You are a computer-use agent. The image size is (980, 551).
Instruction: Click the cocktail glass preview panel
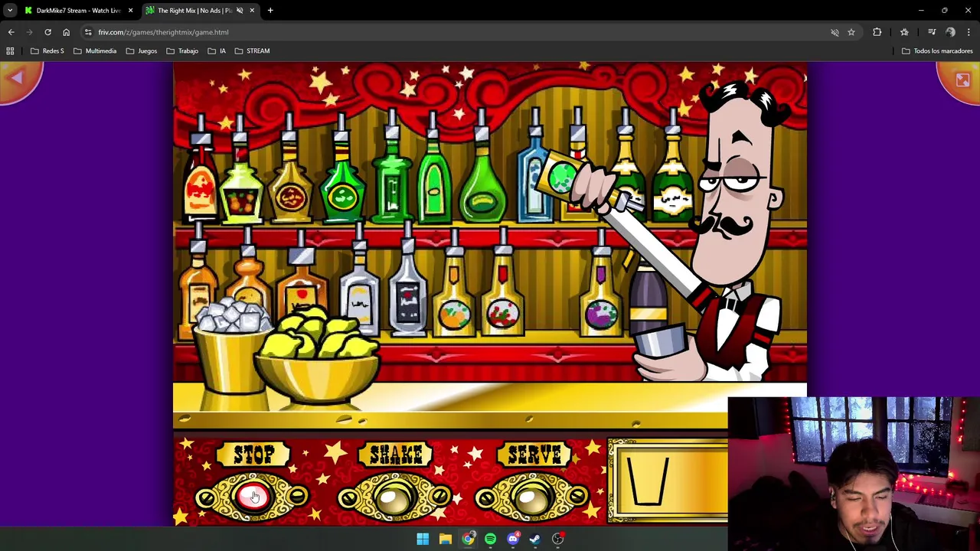pos(668,481)
